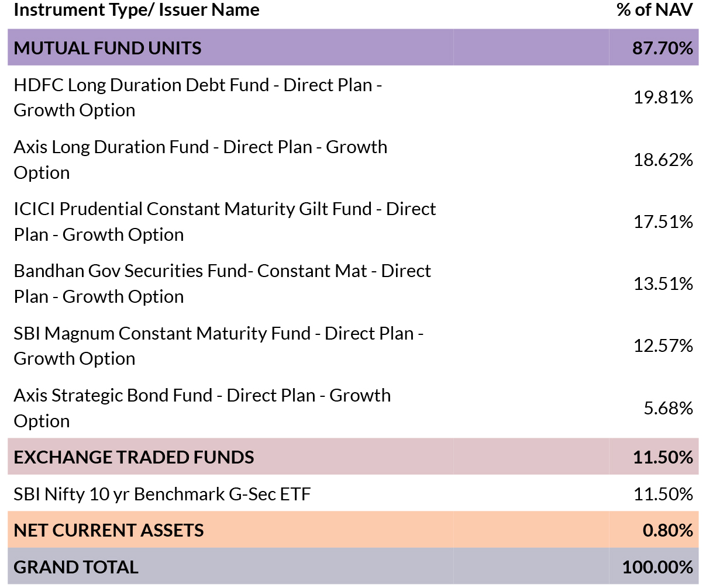Viewport: 706px width, 588px height.
Task: Click the Instrument Type/ Issuer Name header
Action: pos(136,10)
